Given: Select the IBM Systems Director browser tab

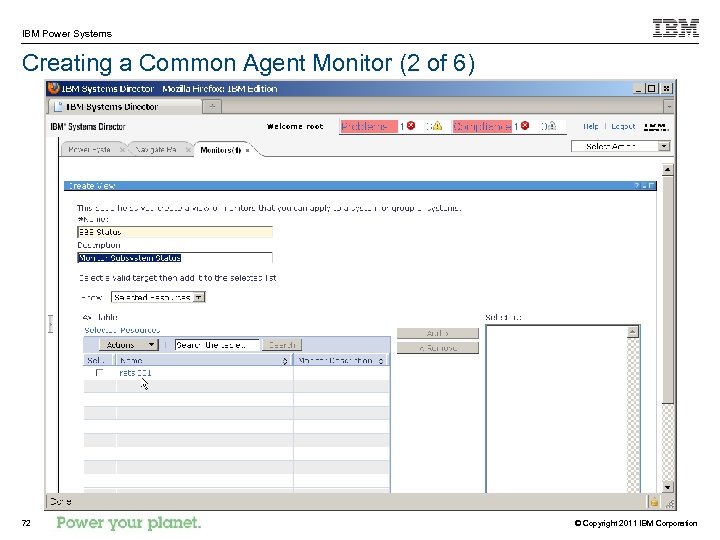Looking at the screenshot, I should point(125,107).
